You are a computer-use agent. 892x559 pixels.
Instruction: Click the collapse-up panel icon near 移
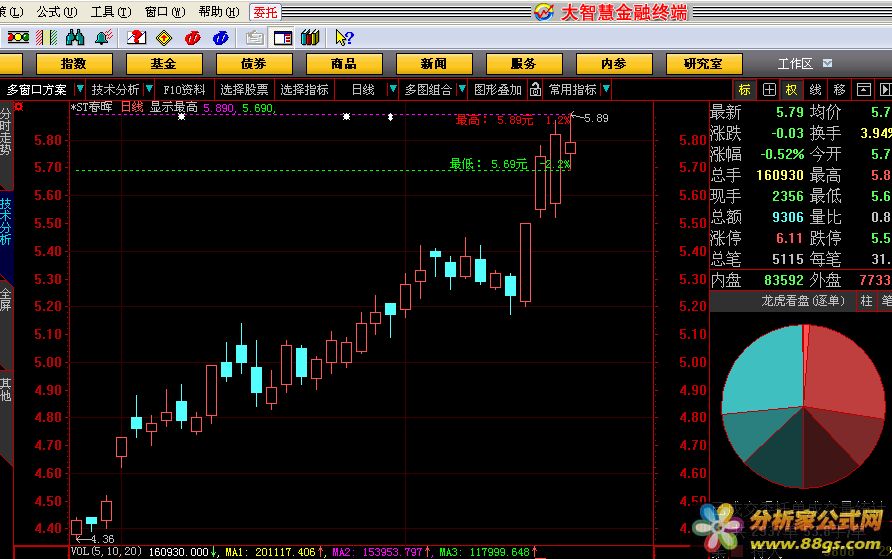click(864, 89)
